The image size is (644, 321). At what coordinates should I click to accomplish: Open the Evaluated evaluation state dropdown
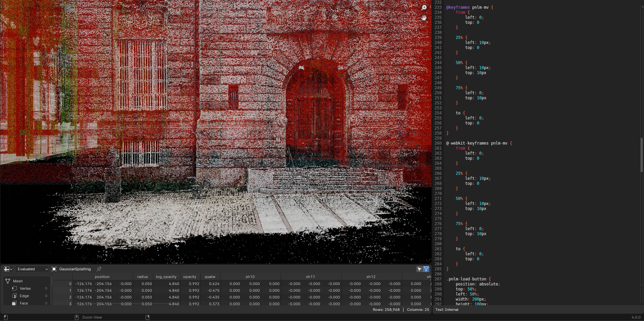(x=33, y=269)
